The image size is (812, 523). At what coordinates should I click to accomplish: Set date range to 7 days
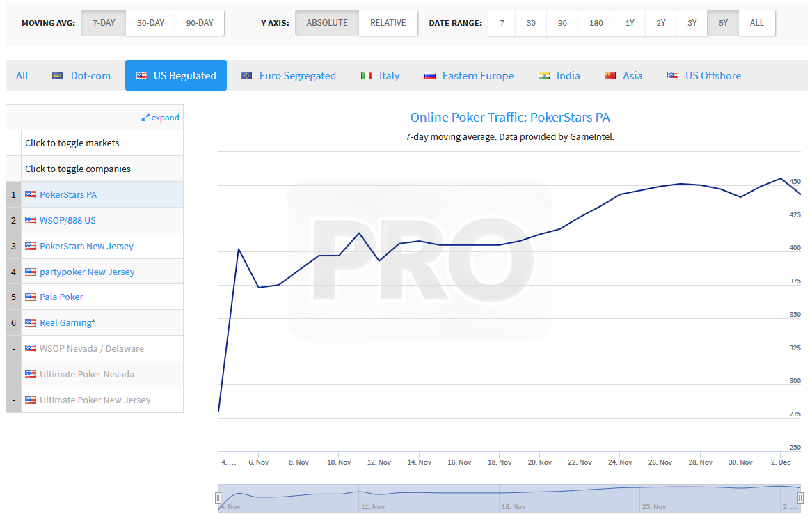tap(502, 23)
